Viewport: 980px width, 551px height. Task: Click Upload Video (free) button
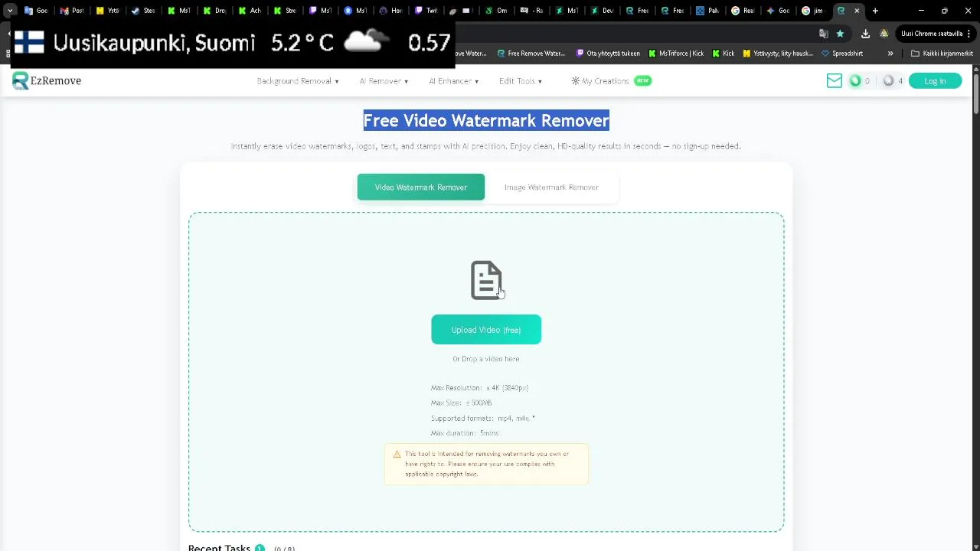(486, 330)
